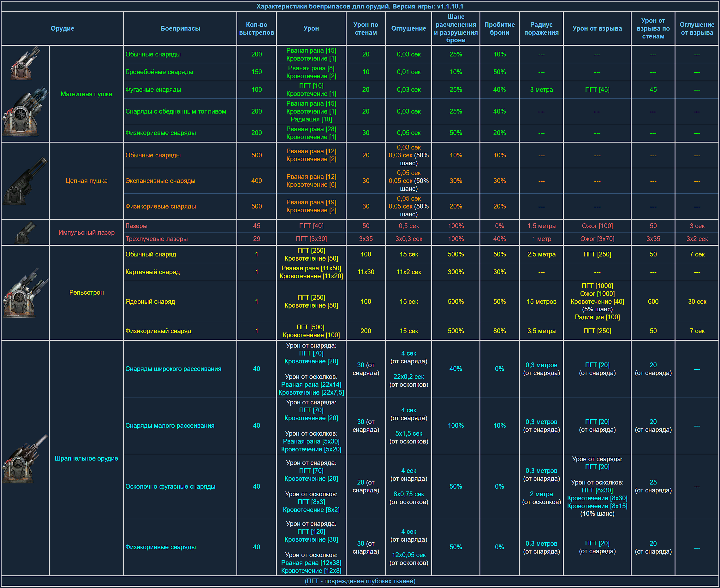720x588 pixels.
Task: Select the Цепная пушка weapon label
Action: (x=86, y=181)
